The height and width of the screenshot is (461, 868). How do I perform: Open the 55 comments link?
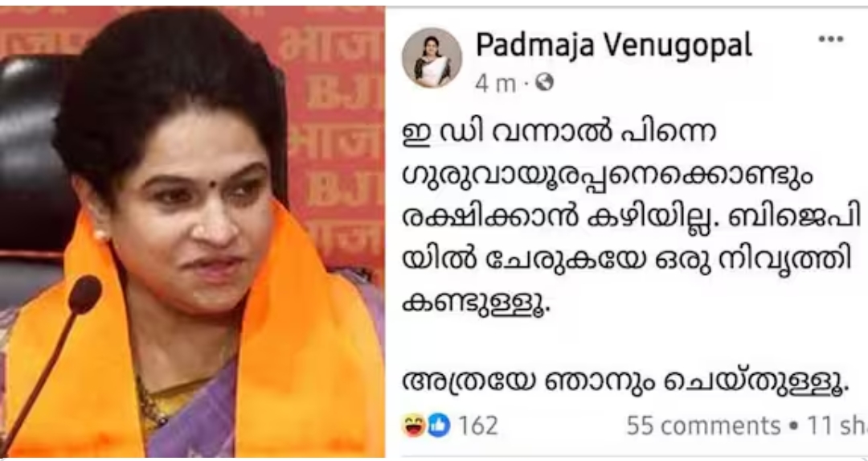(703, 426)
